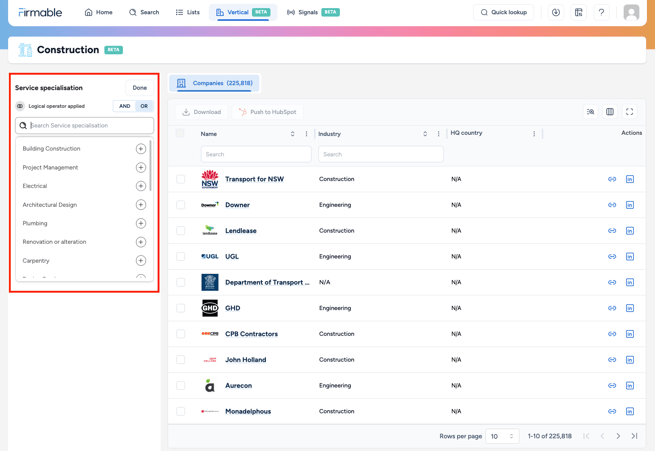Open Transport for NSW website link icon
This screenshot has height=451, width=655.
click(612, 179)
